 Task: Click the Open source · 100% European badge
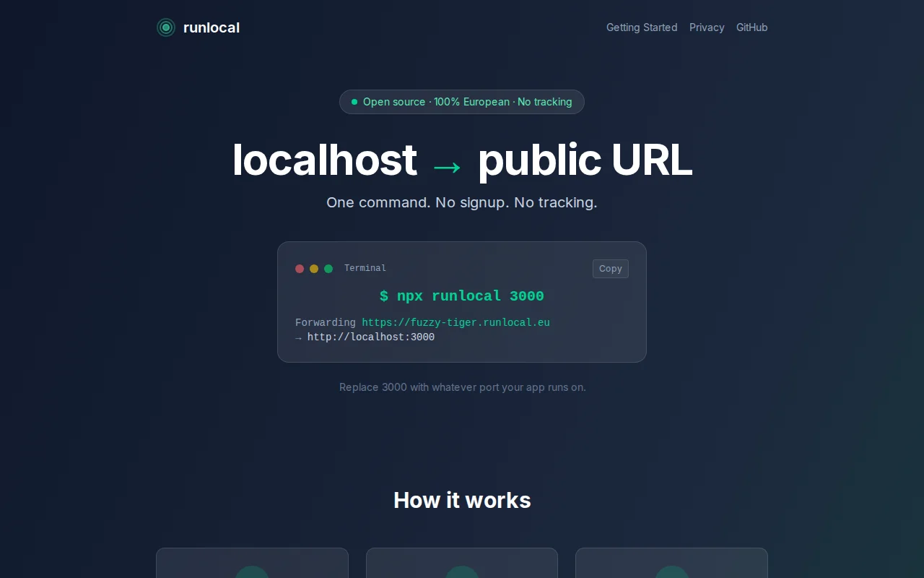pyautogui.click(x=462, y=102)
